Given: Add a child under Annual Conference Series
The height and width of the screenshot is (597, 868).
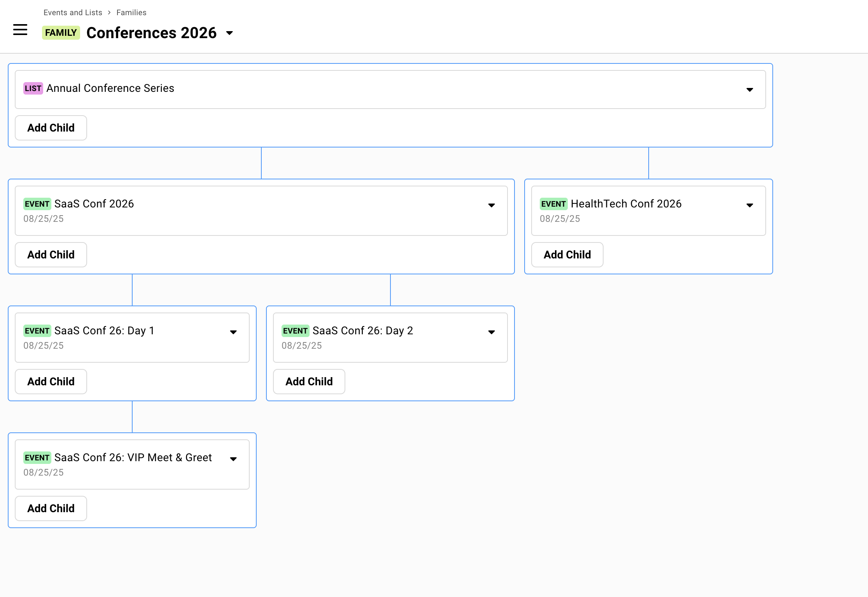Looking at the screenshot, I should (51, 128).
